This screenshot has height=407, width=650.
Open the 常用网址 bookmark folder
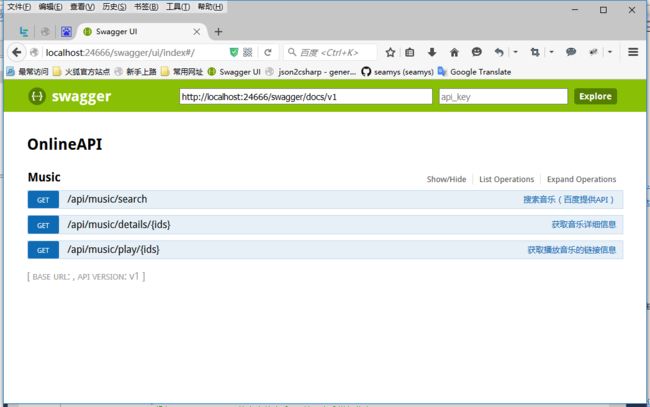[182, 72]
